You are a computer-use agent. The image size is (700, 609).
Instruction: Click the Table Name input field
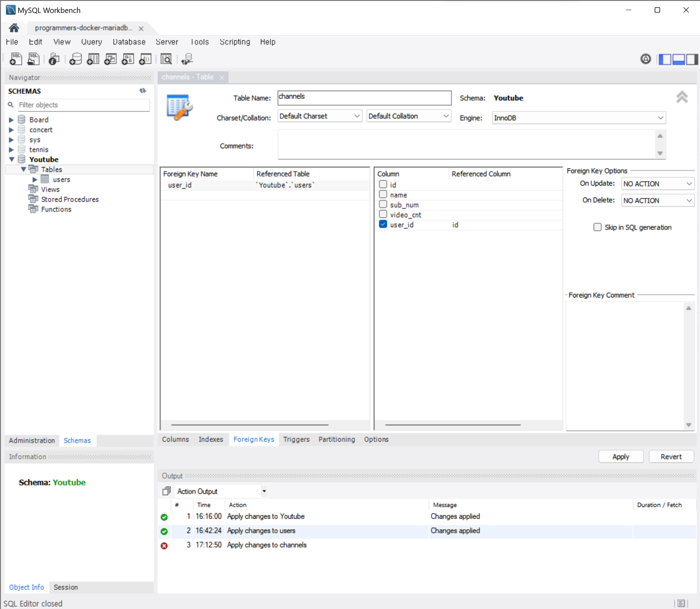point(364,98)
